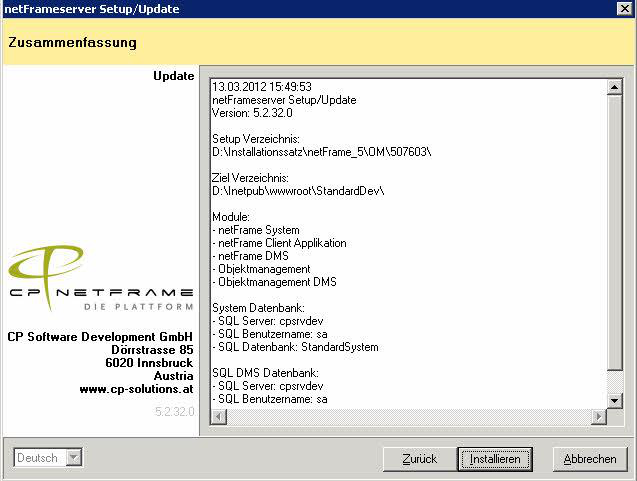This screenshot has height=481, width=637.
Task: Click the 'Ziel Verzeichnis:' line
Action: coord(250,178)
